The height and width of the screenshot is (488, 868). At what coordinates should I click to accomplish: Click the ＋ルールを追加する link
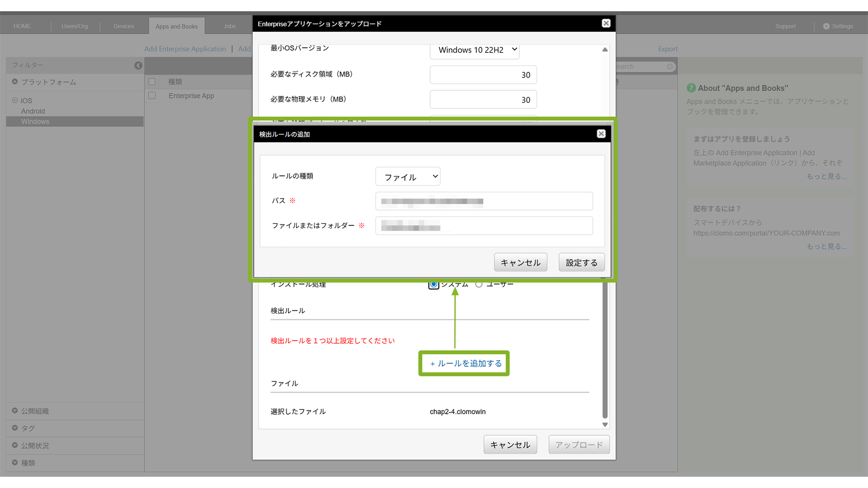466,364
